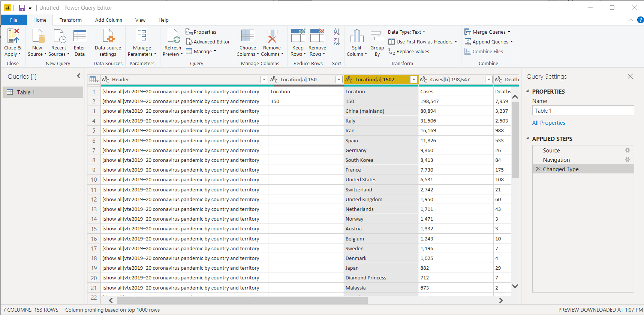Select the Navigation applied step

coord(556,160)
